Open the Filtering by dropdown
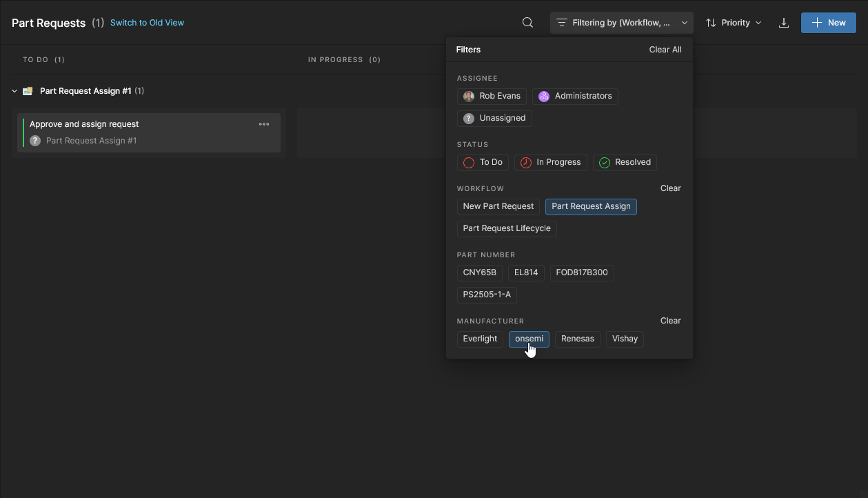The image size is (868, 498). 621,23
